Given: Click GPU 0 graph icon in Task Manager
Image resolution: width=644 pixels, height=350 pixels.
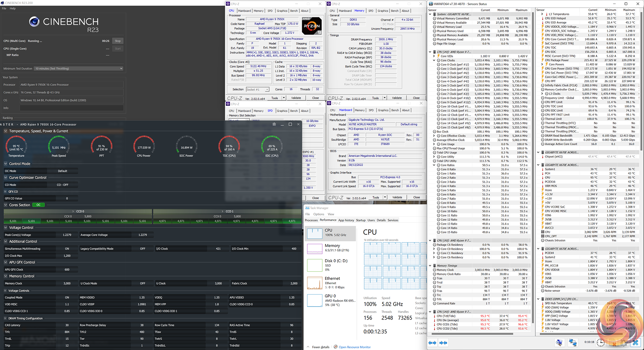Looking at the screenshot, I should [x=315, y=300].
